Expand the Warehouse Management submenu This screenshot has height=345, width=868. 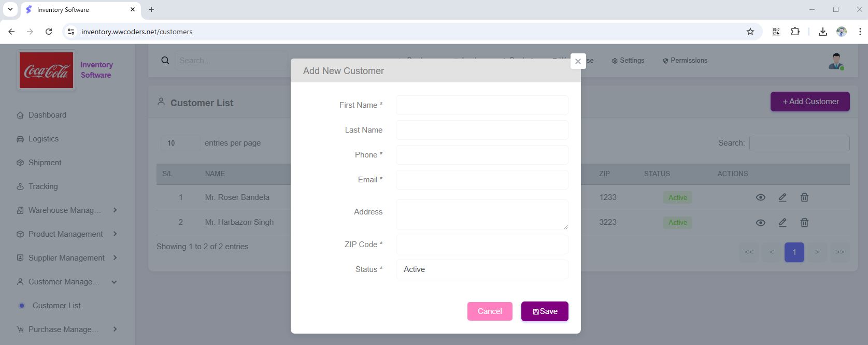pyautogui.click(x=66, y=210)
